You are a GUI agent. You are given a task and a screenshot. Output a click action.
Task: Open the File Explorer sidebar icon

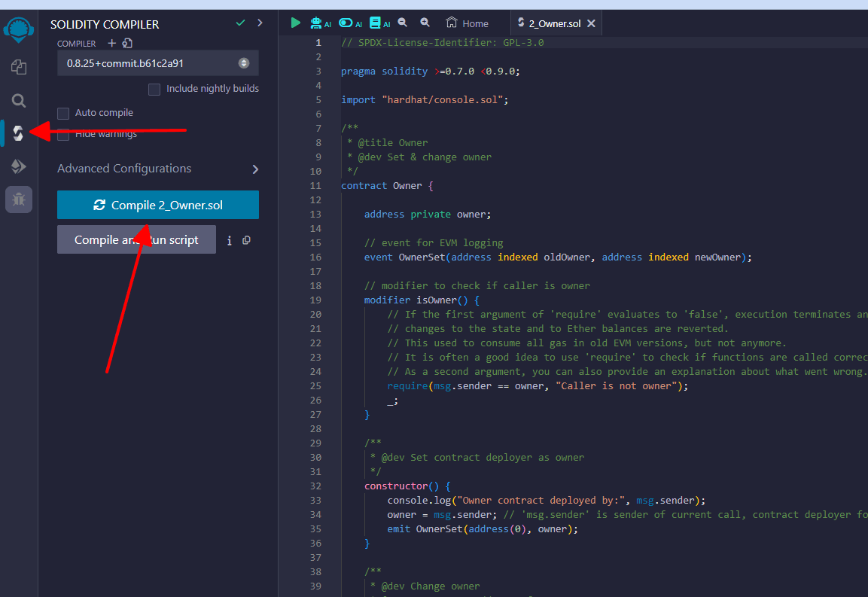19,67
